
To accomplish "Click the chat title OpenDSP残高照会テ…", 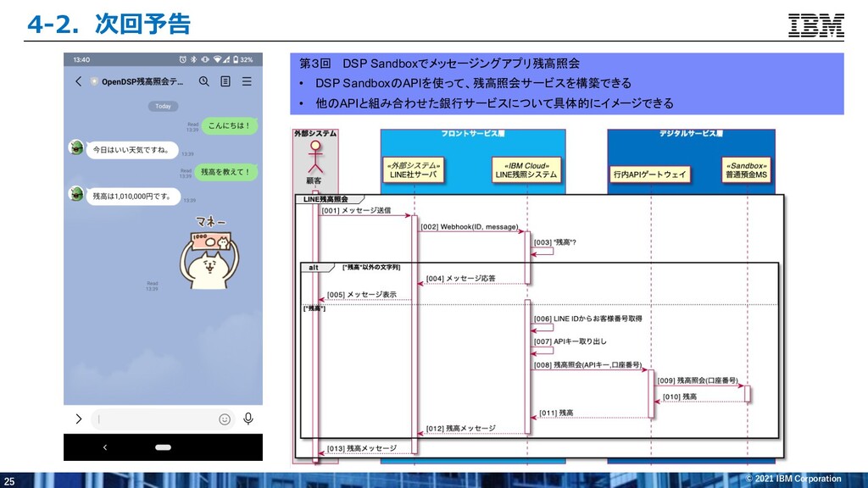I will click(142, 81).
